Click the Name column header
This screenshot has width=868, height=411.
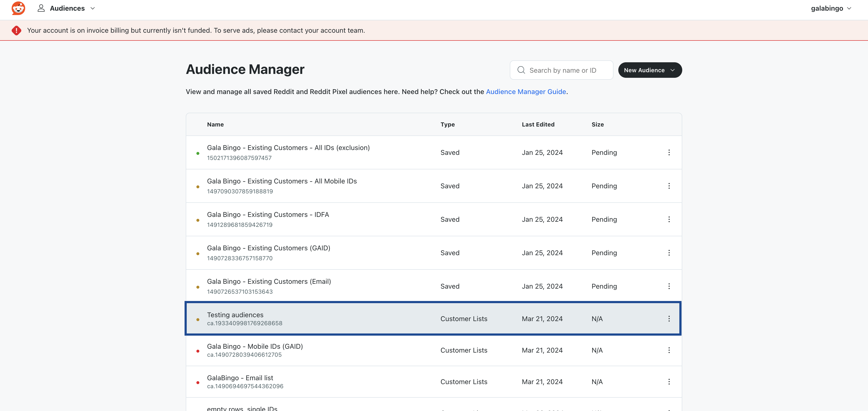tap(215, 124)
